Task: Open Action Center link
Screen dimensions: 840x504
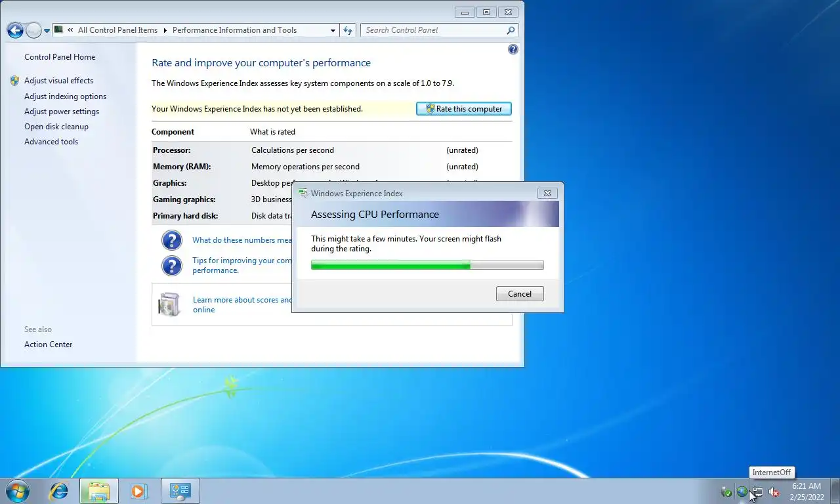Action: coord(48,345)
